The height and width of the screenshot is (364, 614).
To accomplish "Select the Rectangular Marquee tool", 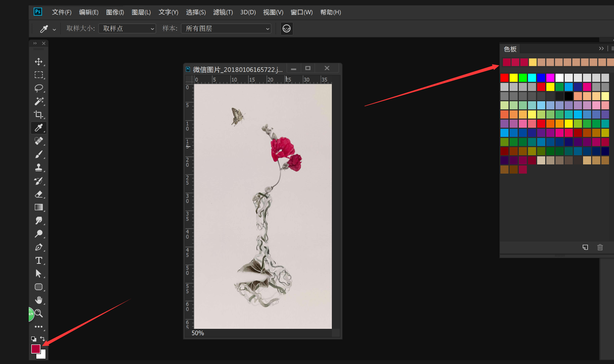I will tap(39, 75).
